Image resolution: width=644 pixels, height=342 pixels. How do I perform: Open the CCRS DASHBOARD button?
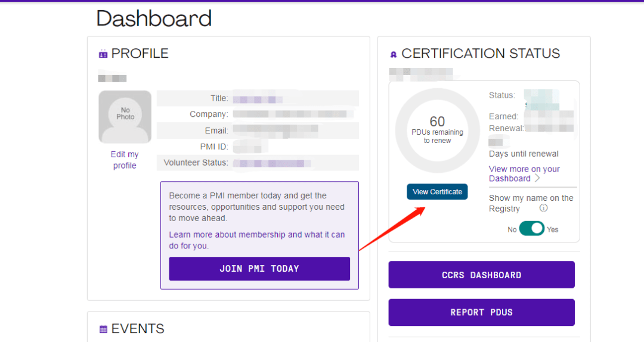481,275
